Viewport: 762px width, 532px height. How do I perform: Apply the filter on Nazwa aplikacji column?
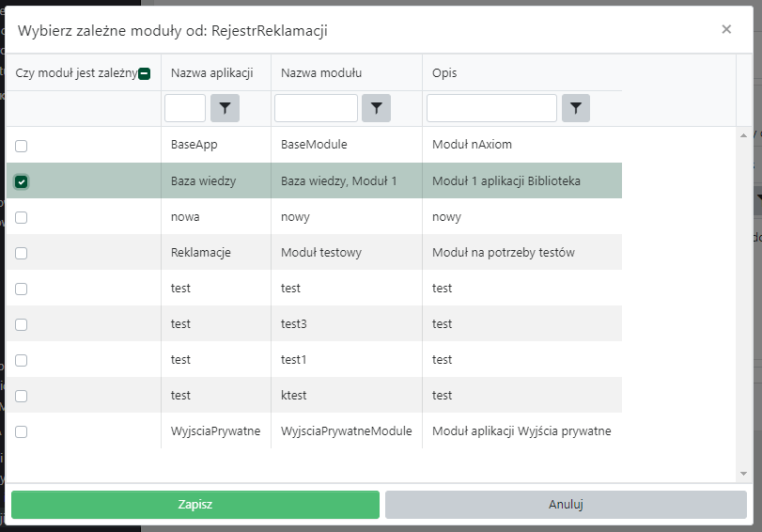click(x=225, y=108)
